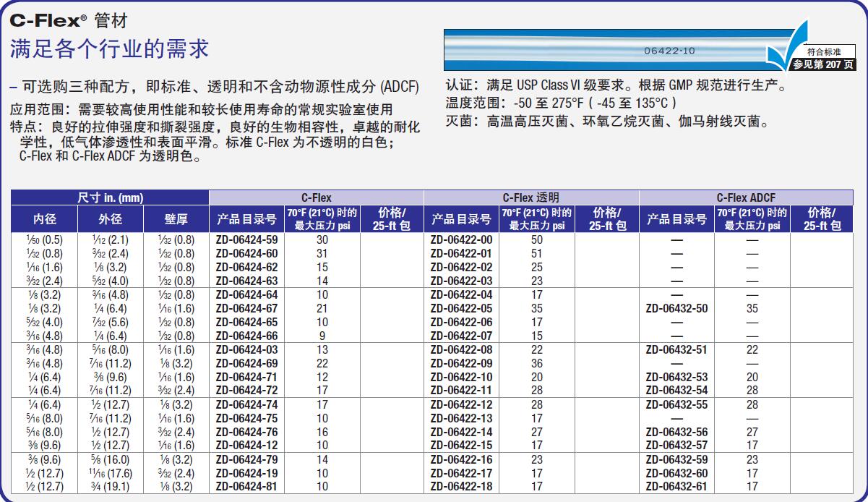Click catalog number ZD-06422-12
This screenshot has width=868, height=502.
pyautogui.click(x=461, y=404)
